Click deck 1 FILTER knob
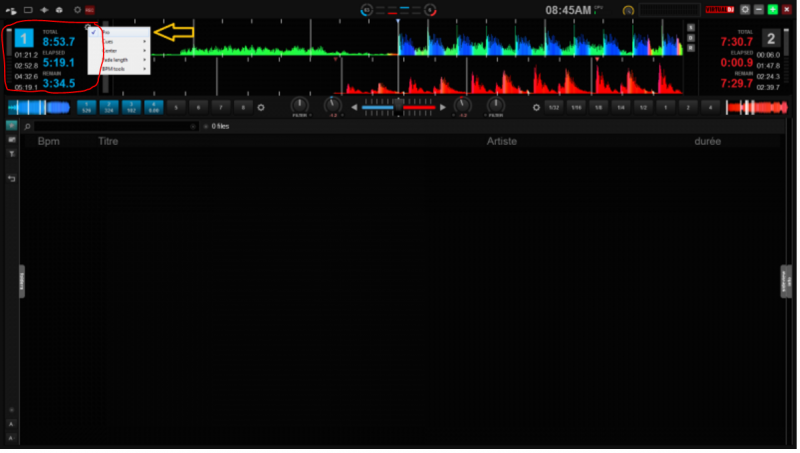The height and width of the screenshot is (453, 800). [299, 105]
